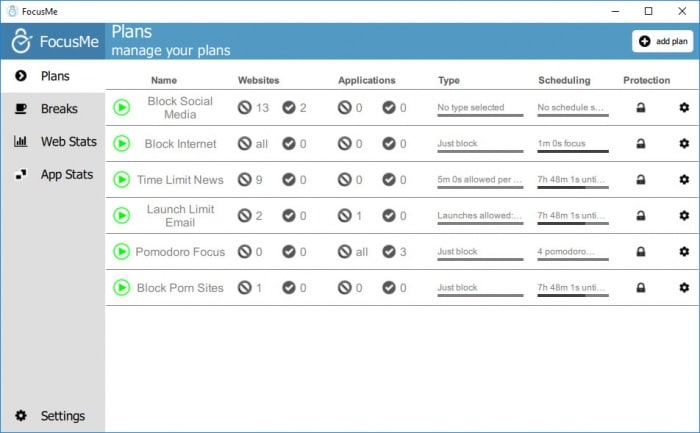Select the 'Launch Limit Email' plan name
The height and width of the screenshot is (433, 700).
[x=180, y=216]
